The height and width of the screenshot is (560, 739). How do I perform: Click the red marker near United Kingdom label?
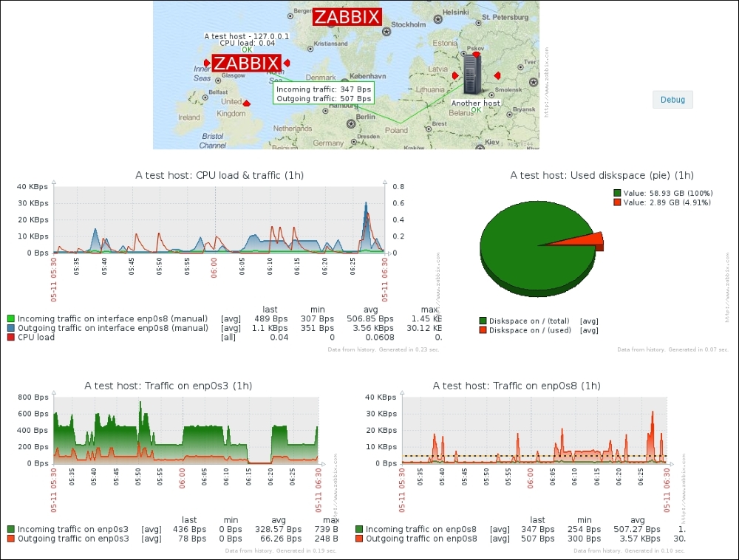coord(247,104)
